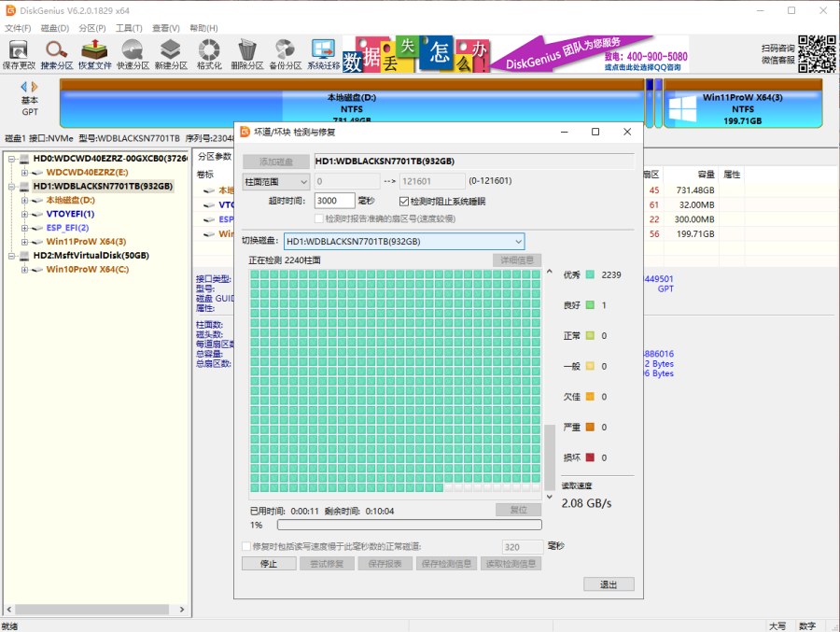This screenshot has height=632, width=840.
Task: Click the Exit (退出) button in dialog
Action: tap(609, 584)
